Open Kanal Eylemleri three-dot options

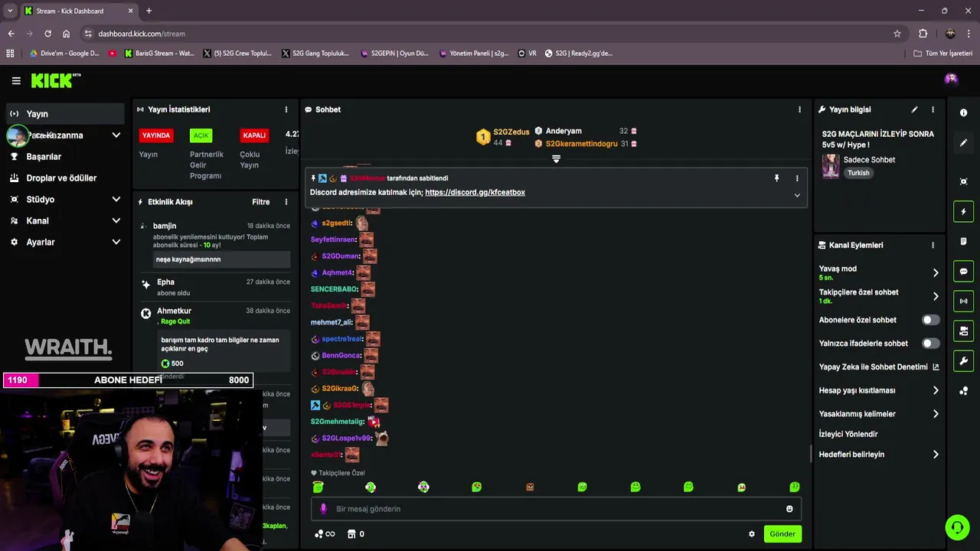(x=933, y=246)
